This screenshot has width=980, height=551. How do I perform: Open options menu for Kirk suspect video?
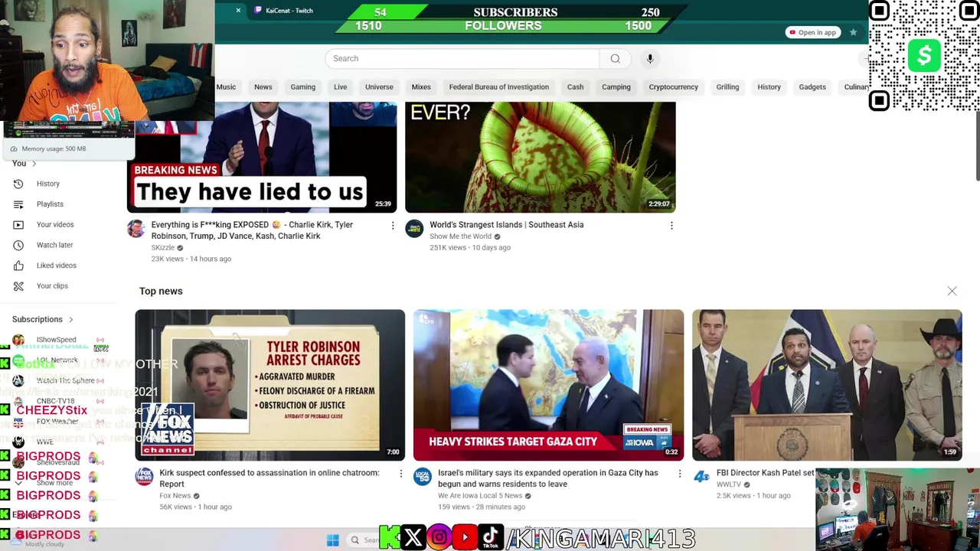click(x=400, y=474)
